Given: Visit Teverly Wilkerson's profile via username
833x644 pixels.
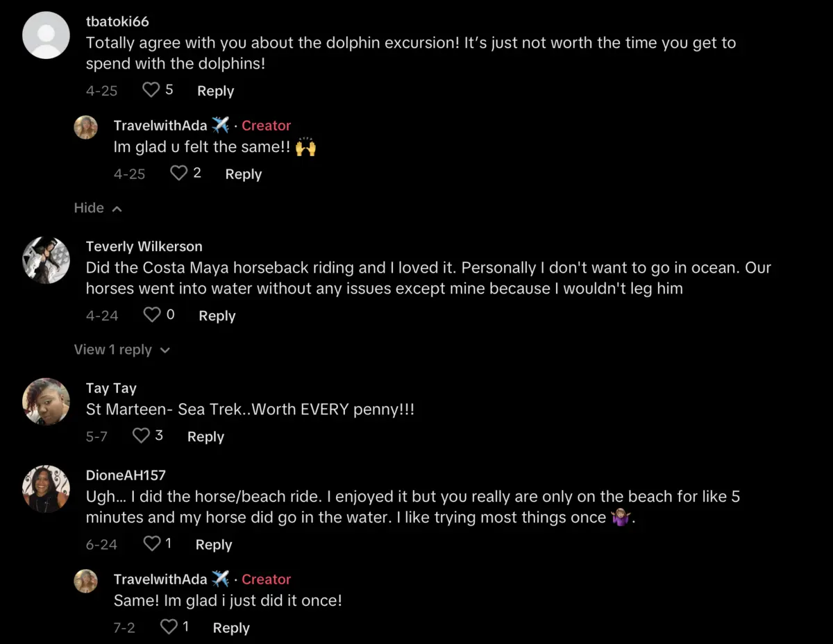Looking at the screenshot, I should [144, 246].
